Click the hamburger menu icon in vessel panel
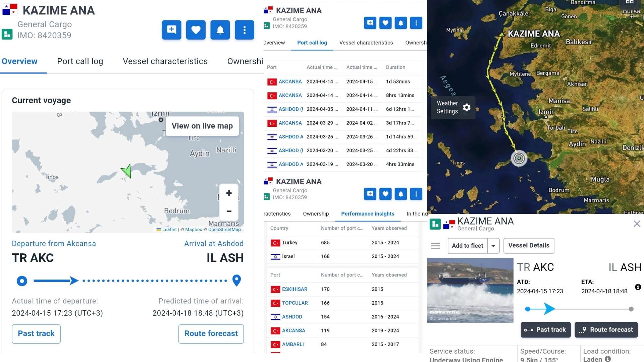The height and width of the screenshot is (362, 644). click(435, 246)
